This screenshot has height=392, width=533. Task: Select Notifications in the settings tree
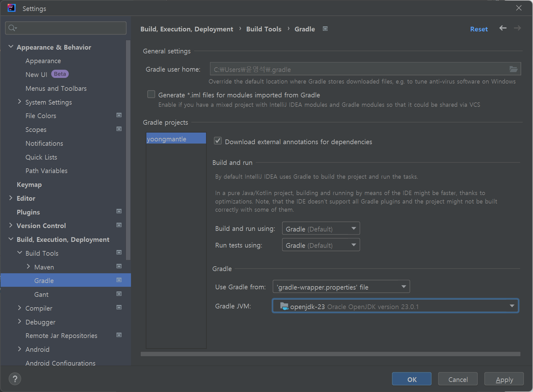click(x=44, y=144)
